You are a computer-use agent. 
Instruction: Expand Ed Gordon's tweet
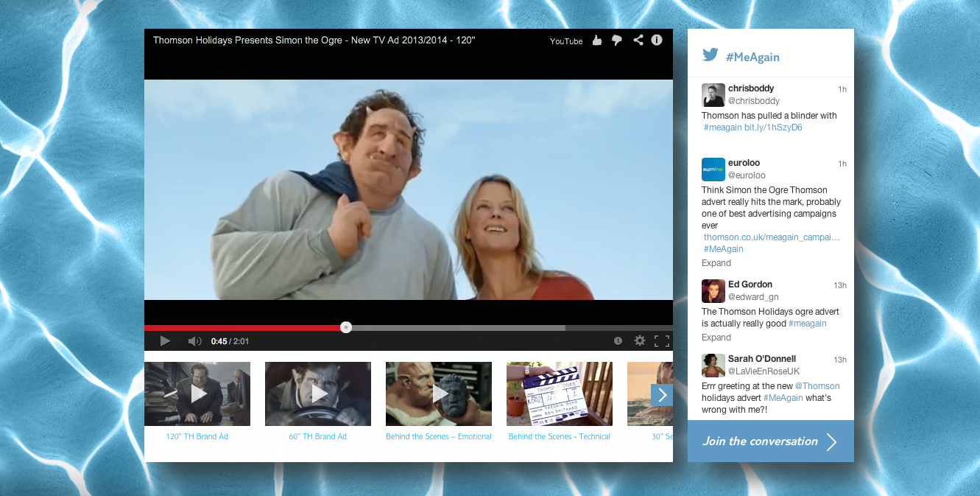[716, 338]
